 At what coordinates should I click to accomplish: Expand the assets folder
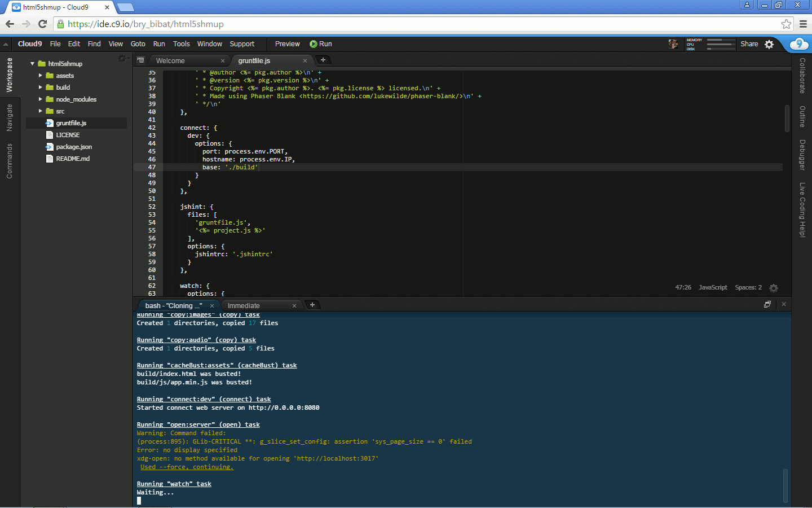(x=41, y=76)
